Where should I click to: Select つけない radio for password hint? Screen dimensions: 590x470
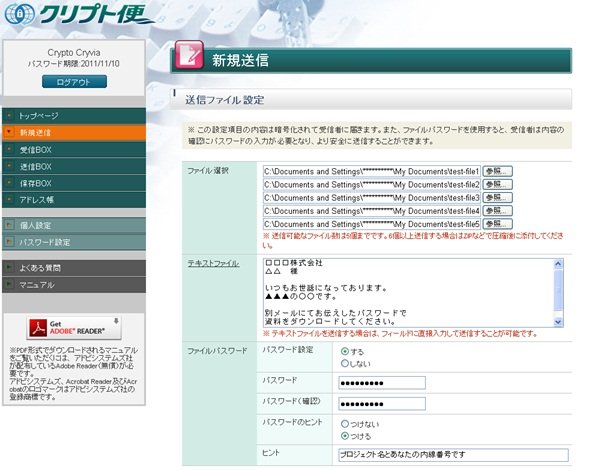tap(344, 424)
